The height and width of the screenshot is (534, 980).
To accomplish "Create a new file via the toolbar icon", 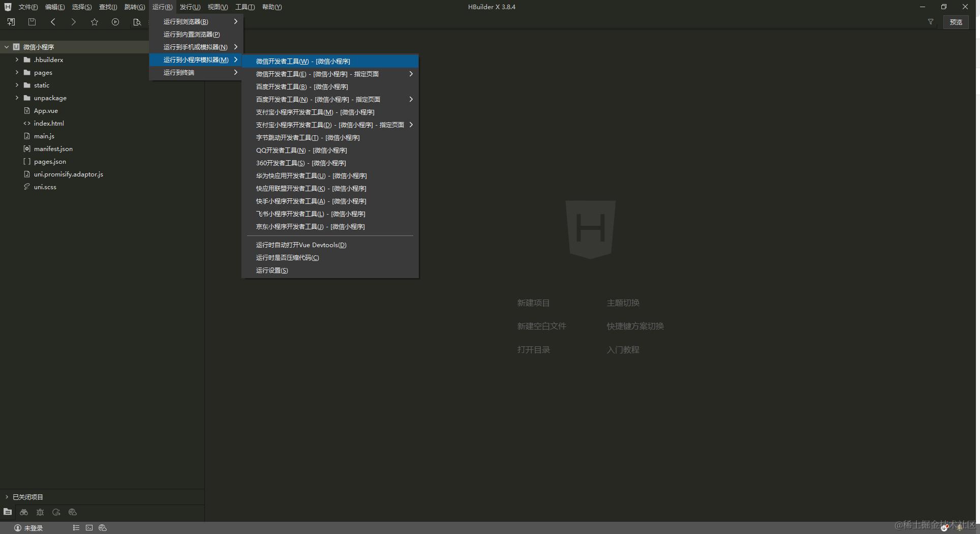I will (x=10, y=22).
